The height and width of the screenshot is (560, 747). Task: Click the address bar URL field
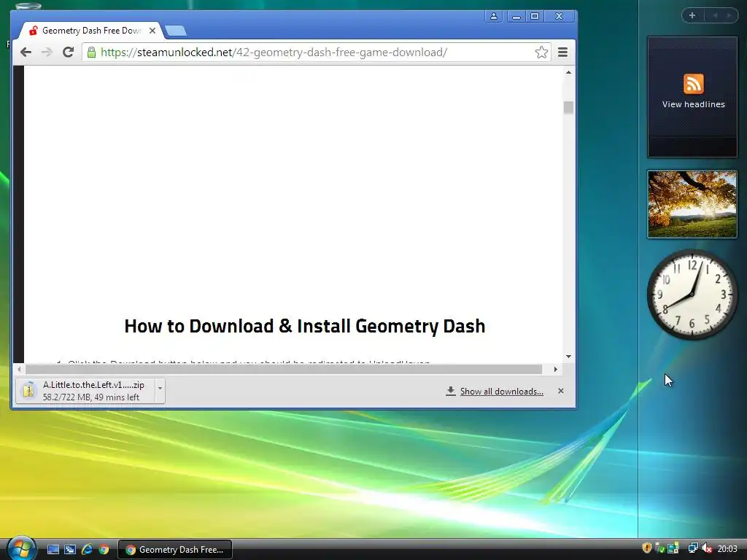317,52
